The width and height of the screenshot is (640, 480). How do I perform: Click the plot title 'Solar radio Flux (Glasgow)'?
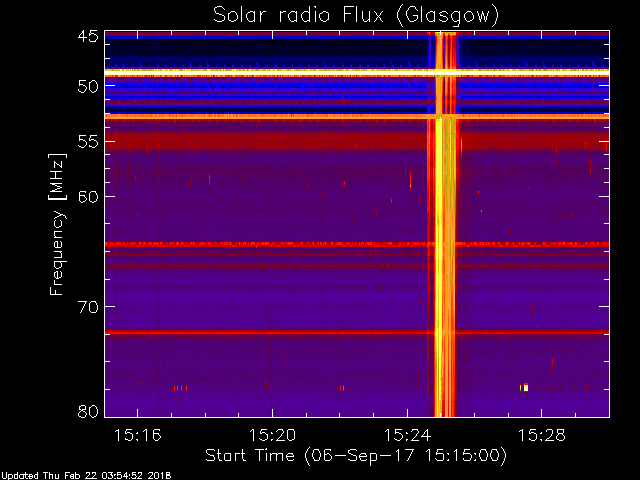356,16
